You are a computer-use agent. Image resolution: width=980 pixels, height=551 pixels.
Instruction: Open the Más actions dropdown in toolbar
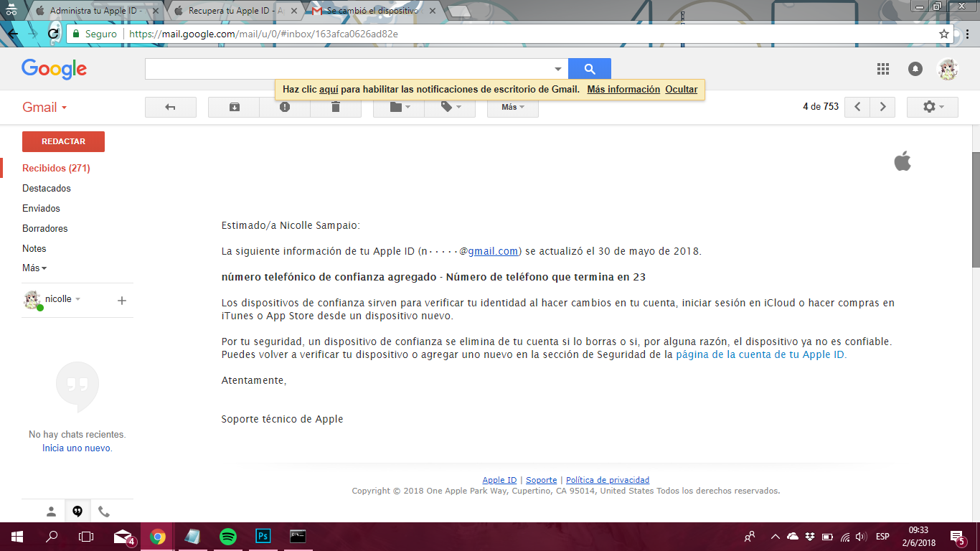(x=513, y=107)
